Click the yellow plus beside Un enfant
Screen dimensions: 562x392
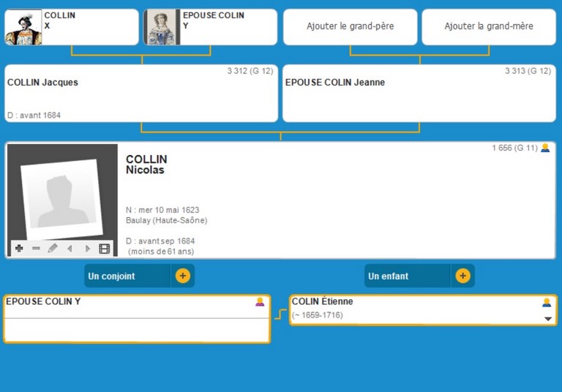coord(462,276)
